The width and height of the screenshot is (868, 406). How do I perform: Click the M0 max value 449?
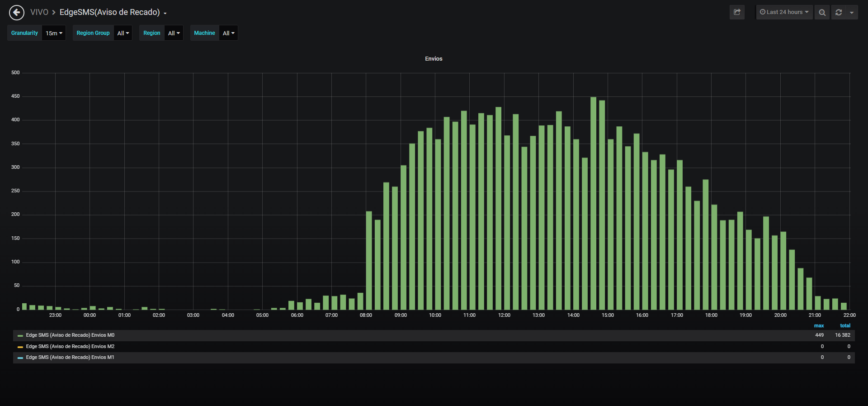[819, 335]
